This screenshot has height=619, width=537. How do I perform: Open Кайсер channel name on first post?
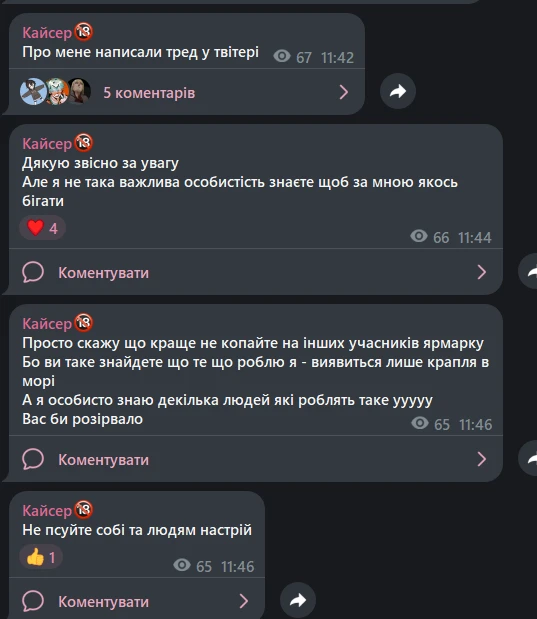47,33
